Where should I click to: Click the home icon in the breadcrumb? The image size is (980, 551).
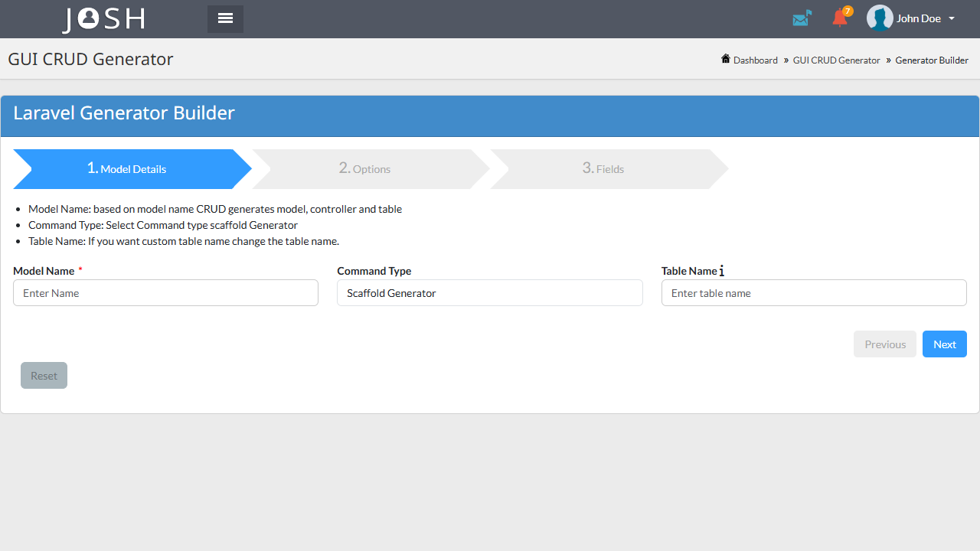(x=724, y=58)
